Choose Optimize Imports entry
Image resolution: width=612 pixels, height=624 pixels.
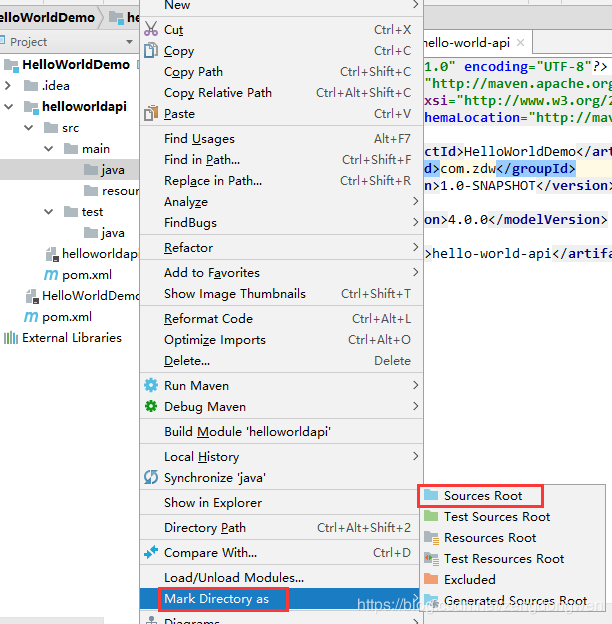pyautogui.click(x=281, y=340)
